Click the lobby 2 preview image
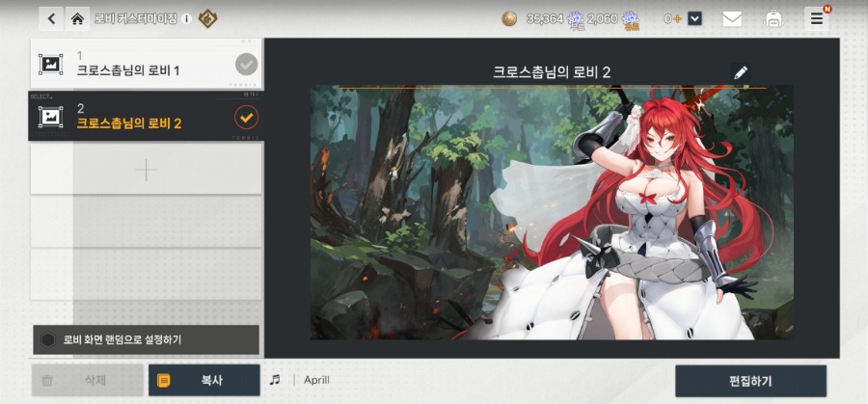Image resolution: width=868 pixels, height=404 pixels. pos(552,212)
